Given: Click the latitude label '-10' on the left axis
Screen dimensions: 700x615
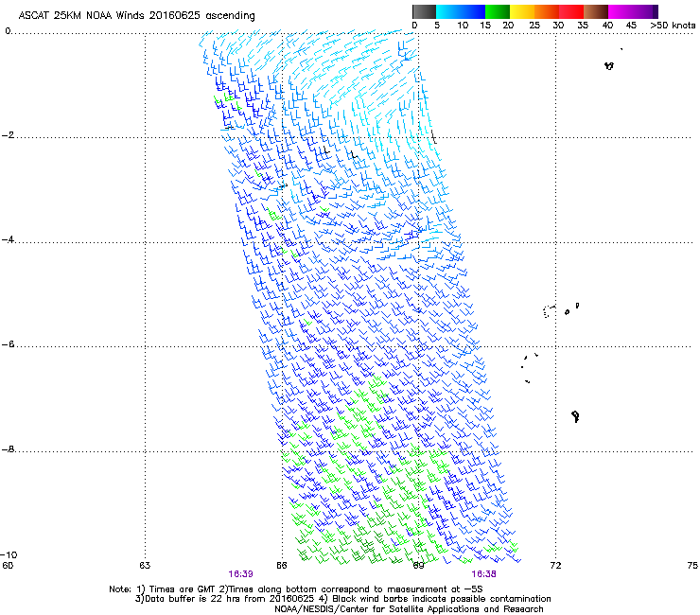Looking at the screenshot, I should (x=9, y=554).
